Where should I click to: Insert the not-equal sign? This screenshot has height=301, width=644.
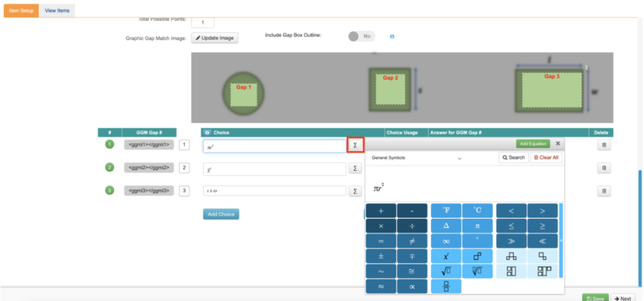coord(413,241)
